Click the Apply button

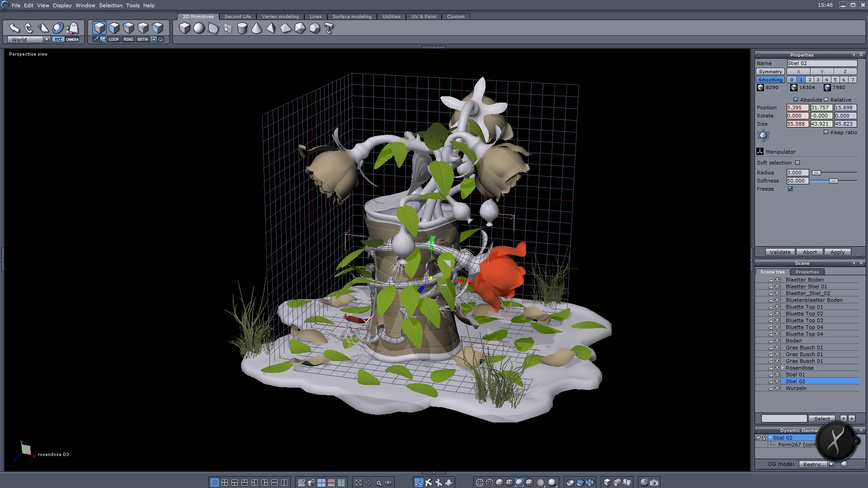(837, 252)
